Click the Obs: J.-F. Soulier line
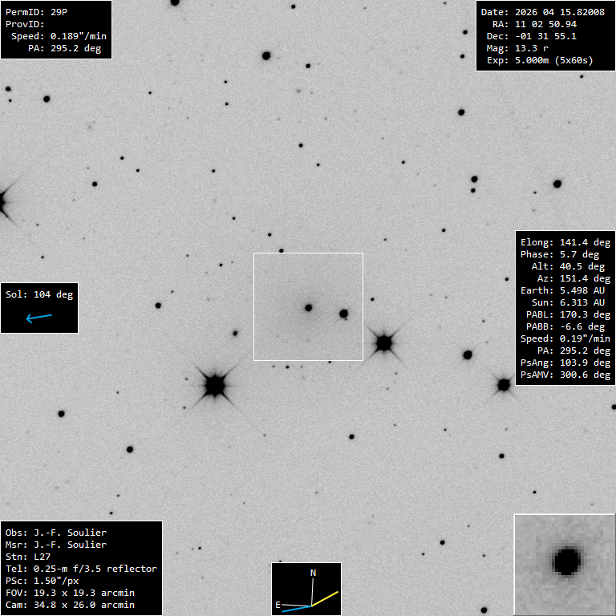Screen dimensions: 616x616 [56, 532]
